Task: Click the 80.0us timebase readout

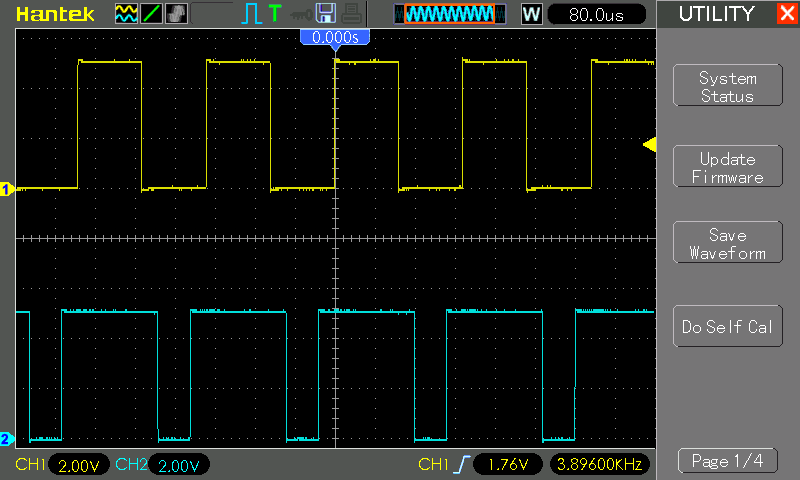Action: tap(598, 14)
